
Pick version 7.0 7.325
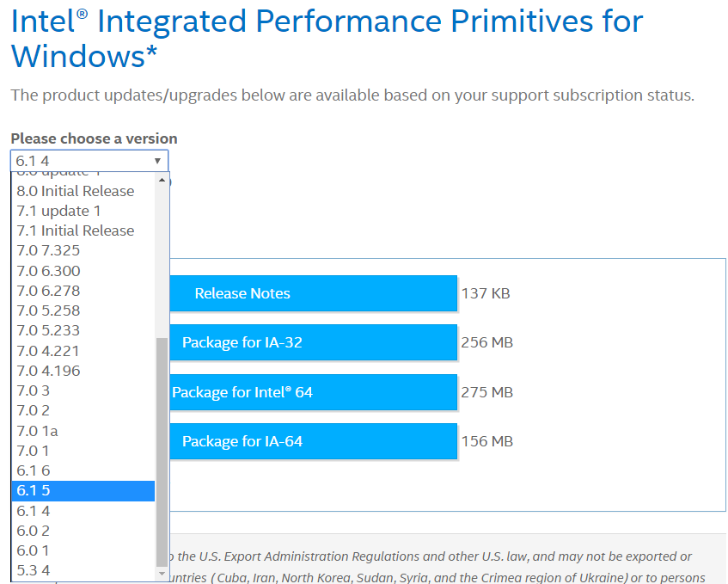coord(49,250)
